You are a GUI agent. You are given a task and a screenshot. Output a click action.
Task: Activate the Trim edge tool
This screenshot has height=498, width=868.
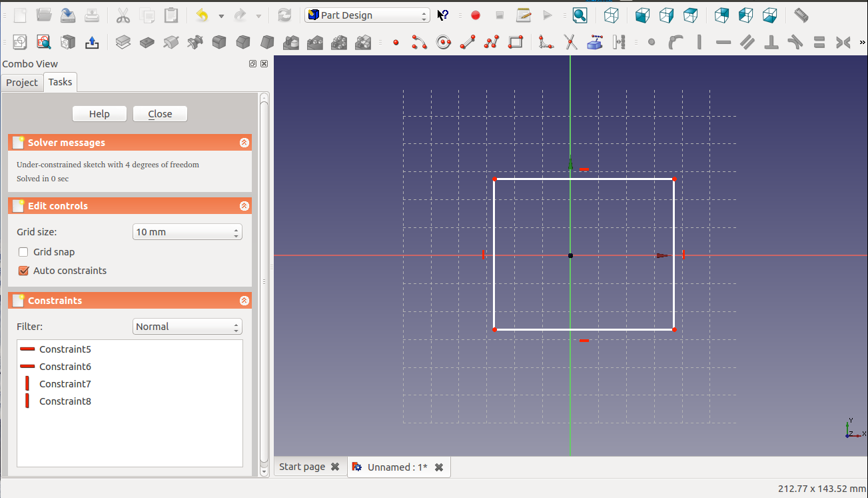coord(570,43)
